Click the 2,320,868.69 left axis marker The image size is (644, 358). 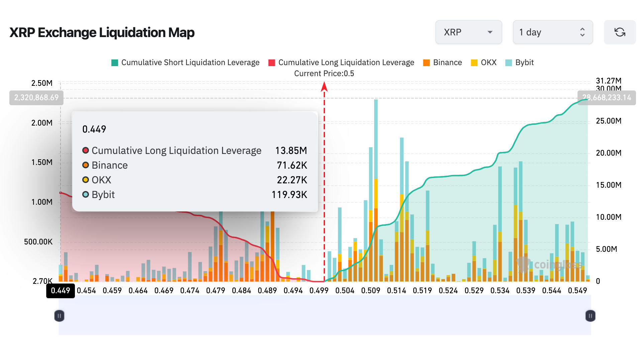click(36, 98)
